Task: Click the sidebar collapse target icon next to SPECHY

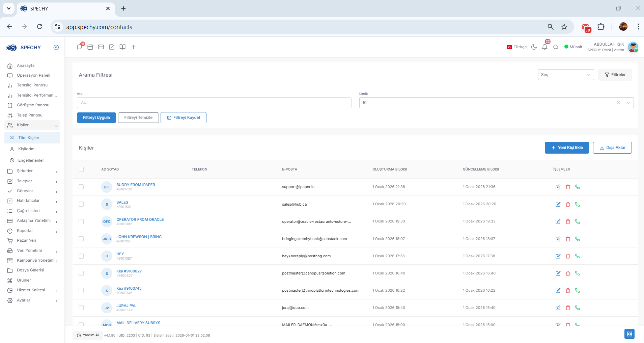Action: click(x=56, y=47)
